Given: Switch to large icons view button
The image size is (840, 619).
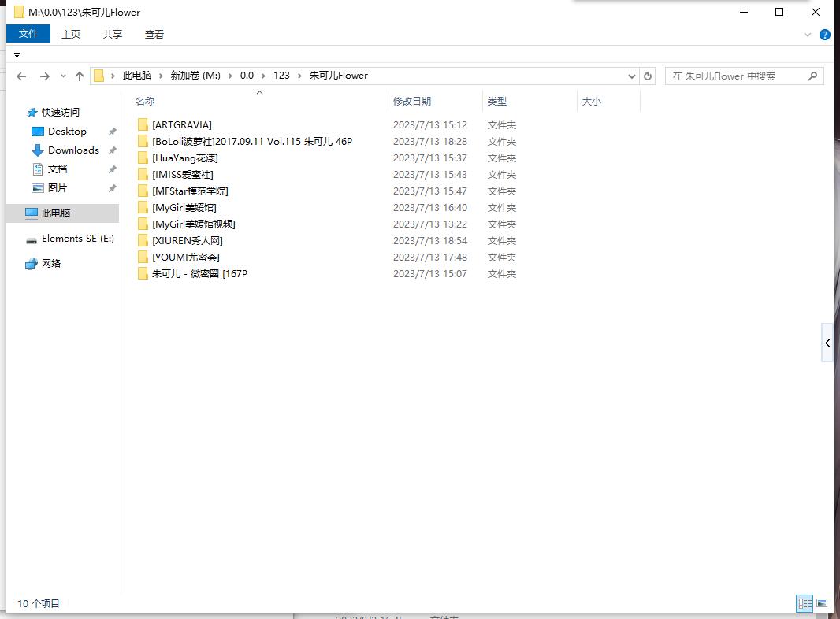Looking at the screenshot, I should pos(822,603).
